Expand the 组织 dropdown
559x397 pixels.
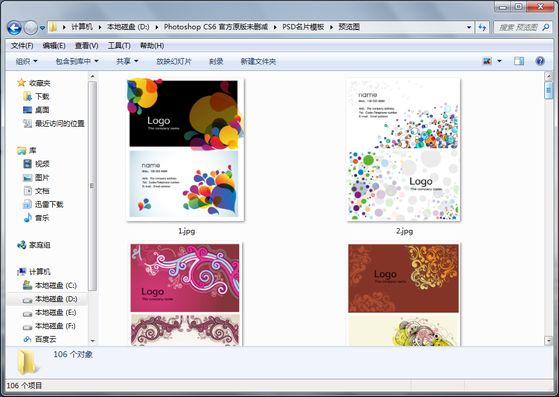tap(27, 61)
